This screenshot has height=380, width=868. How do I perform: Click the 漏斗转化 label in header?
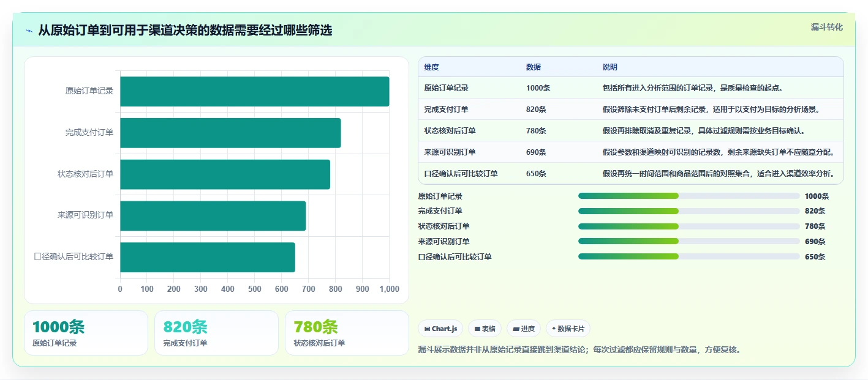826,27
